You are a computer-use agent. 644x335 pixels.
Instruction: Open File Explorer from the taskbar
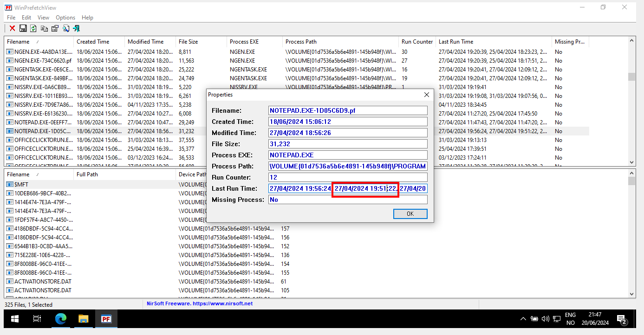[x=83, y=319]
